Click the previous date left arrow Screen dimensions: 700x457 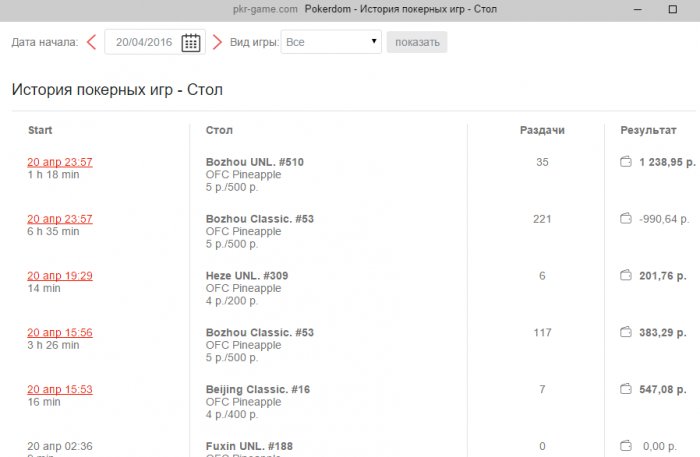92,42
